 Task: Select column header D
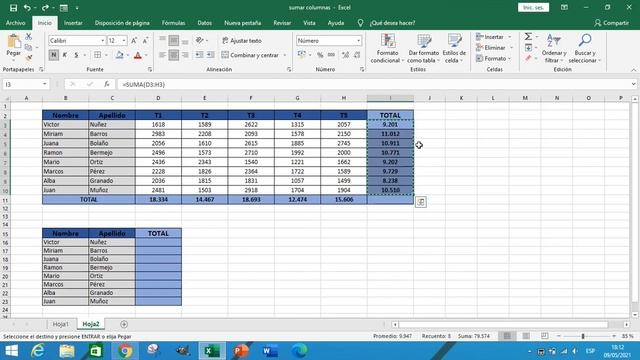pyautogui.click(x=158, y=98)
